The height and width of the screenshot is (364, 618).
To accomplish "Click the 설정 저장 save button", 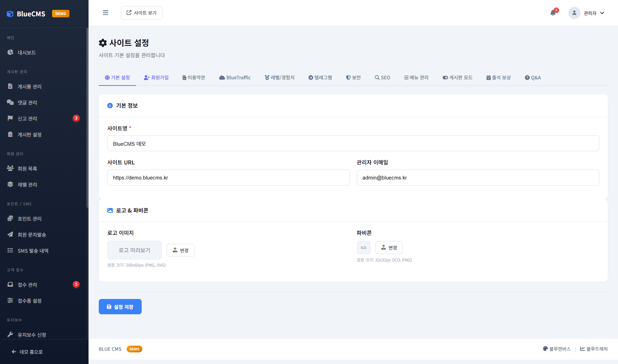I will 120,306.
